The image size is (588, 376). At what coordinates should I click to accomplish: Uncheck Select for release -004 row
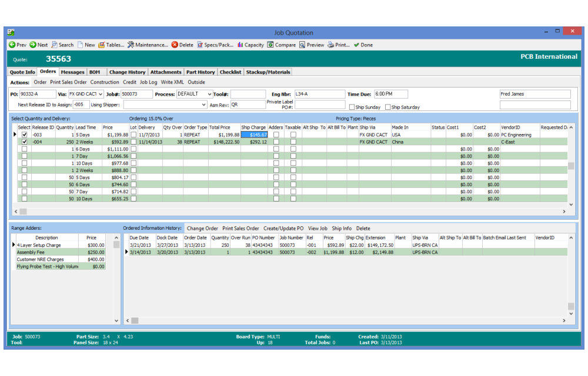(24, 142)
